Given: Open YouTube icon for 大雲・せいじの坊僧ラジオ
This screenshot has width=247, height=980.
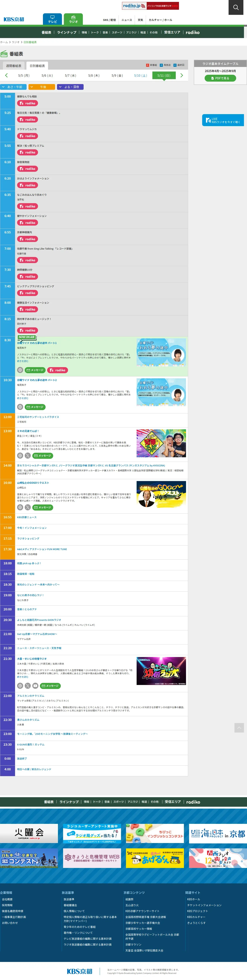Looking at the screenshot, I should click(35, 686).
